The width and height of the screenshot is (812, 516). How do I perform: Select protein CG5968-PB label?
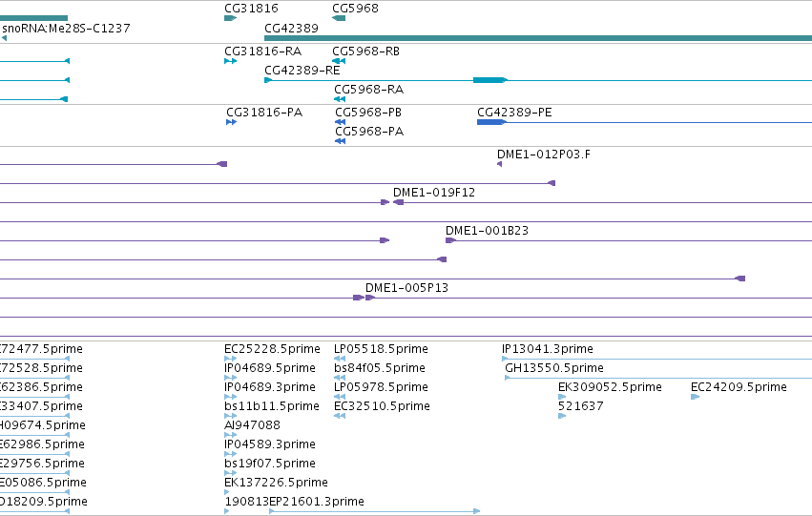point(368,113)
